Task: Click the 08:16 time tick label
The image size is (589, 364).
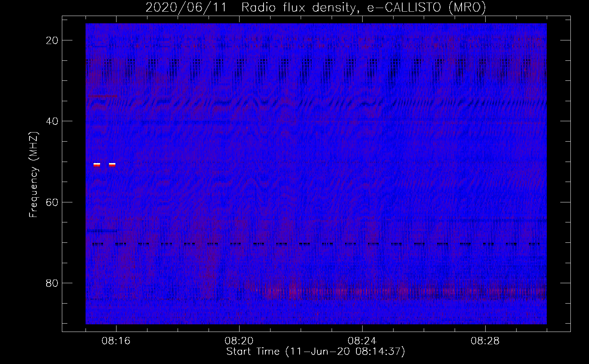Action: (x=116, y=341)
